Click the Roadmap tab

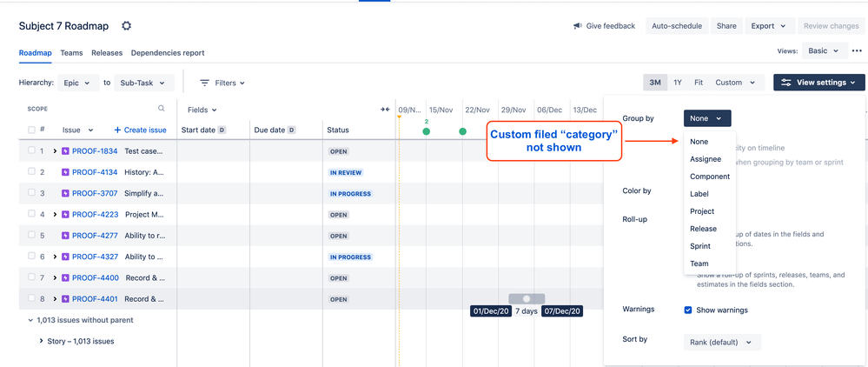[36, 53]
